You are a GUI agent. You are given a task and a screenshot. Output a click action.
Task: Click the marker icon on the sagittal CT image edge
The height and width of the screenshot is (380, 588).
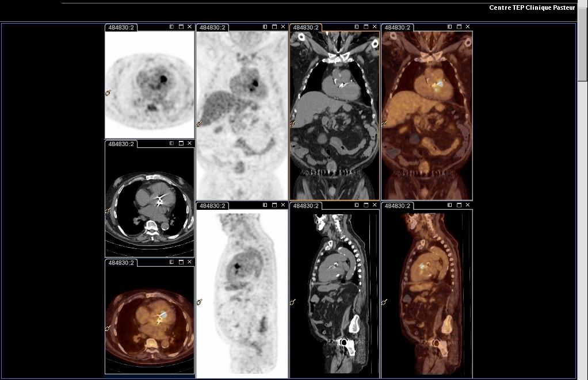coord(292,302)
